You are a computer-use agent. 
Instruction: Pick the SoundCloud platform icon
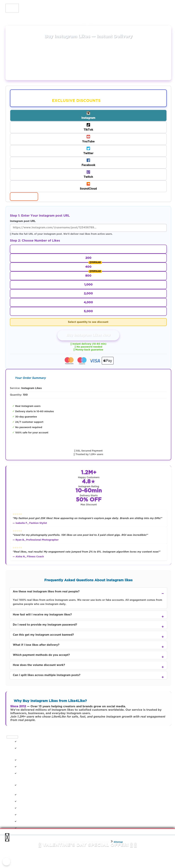pos(88,184)
